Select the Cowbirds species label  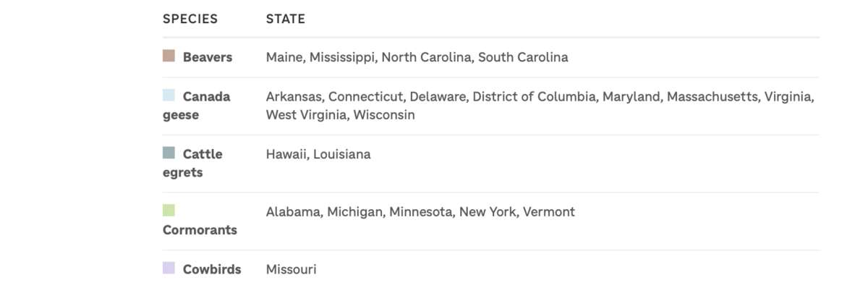tap(212, 269)
